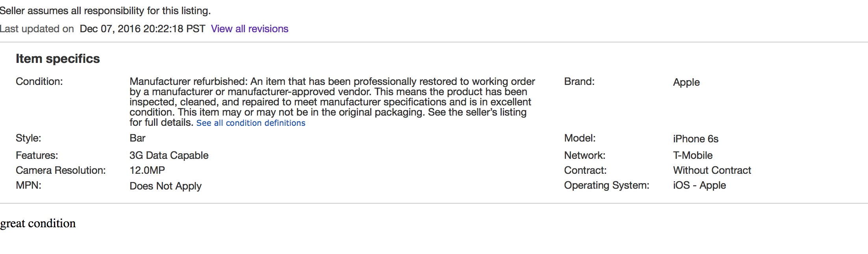
Task: Click the Manufacturer refurbished condition paragraph
Action: click(x=332, y=102)
